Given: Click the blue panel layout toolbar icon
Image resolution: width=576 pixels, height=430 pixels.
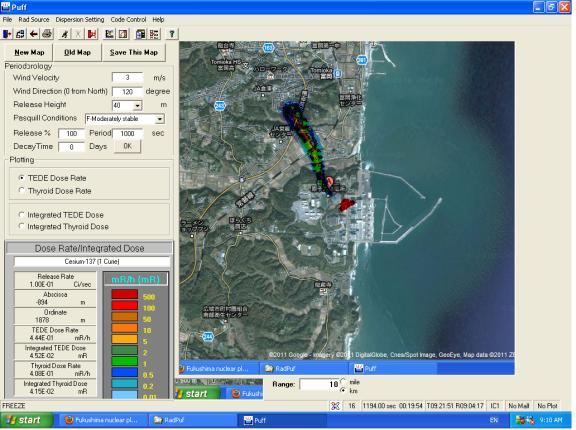Looking at the screenshot, I should [140, 34].
